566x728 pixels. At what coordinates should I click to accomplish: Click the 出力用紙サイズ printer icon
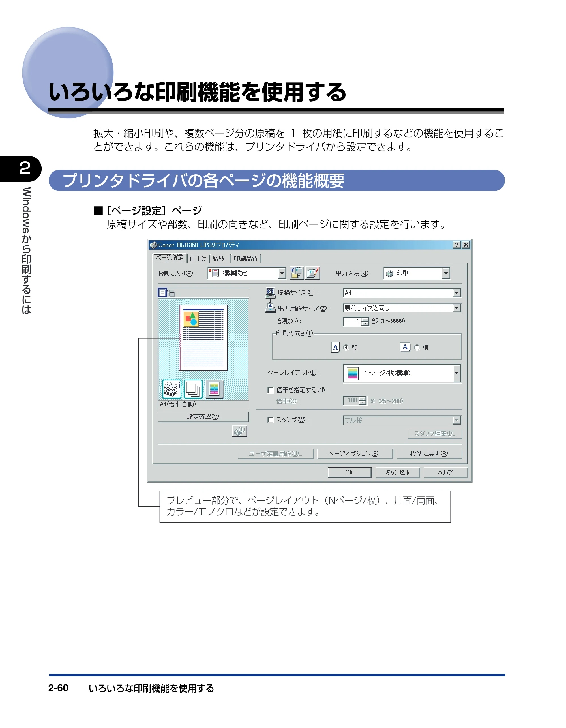pyautogui.click(x=270, y=307)
